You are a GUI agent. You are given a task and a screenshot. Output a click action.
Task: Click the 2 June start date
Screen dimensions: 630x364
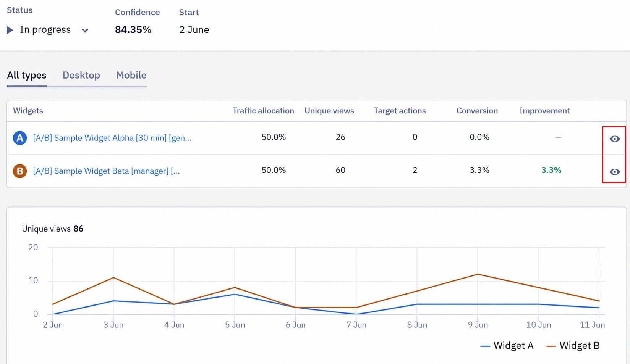click(194, 30)
